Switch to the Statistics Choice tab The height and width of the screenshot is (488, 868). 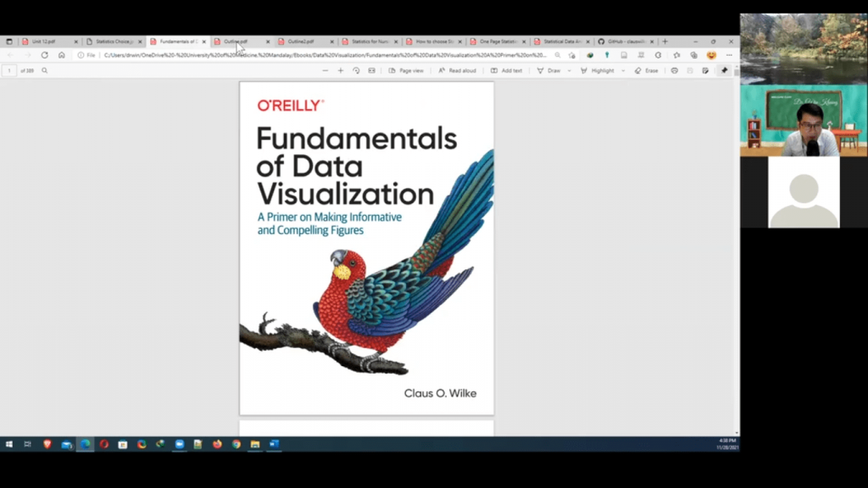(114, 42)
